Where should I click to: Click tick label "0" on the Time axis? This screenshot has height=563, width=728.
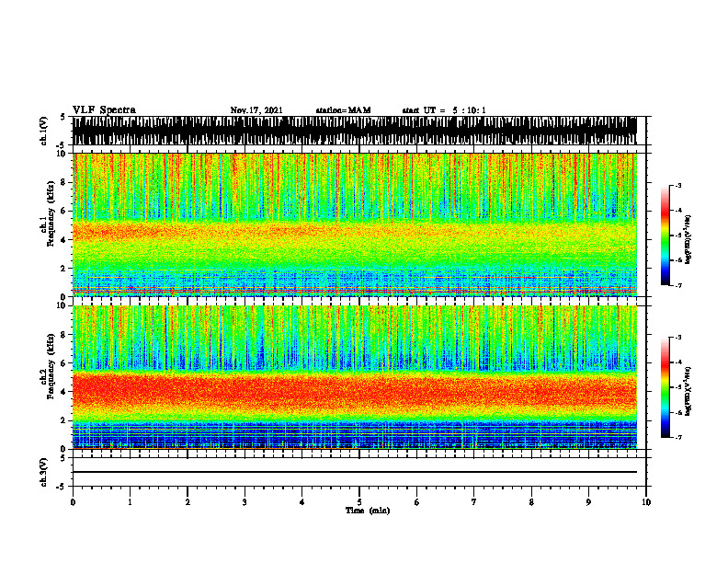click(x=73, y=502)
